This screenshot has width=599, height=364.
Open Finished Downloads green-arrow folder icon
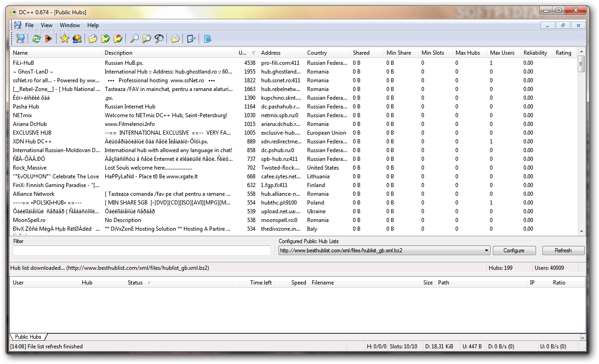click(x=105, y=39)
